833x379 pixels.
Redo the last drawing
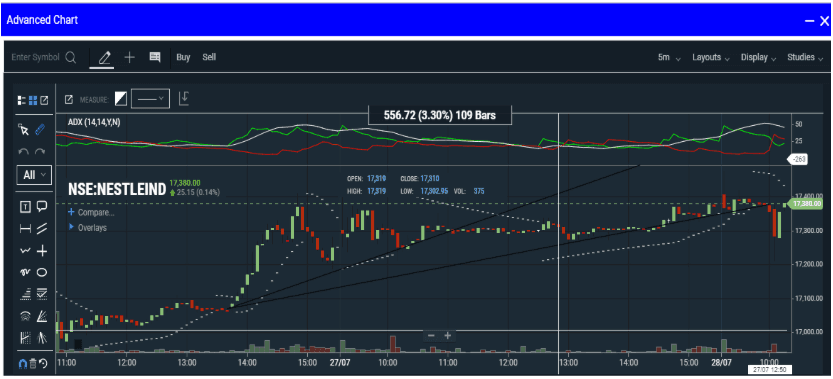pos(40,151)
